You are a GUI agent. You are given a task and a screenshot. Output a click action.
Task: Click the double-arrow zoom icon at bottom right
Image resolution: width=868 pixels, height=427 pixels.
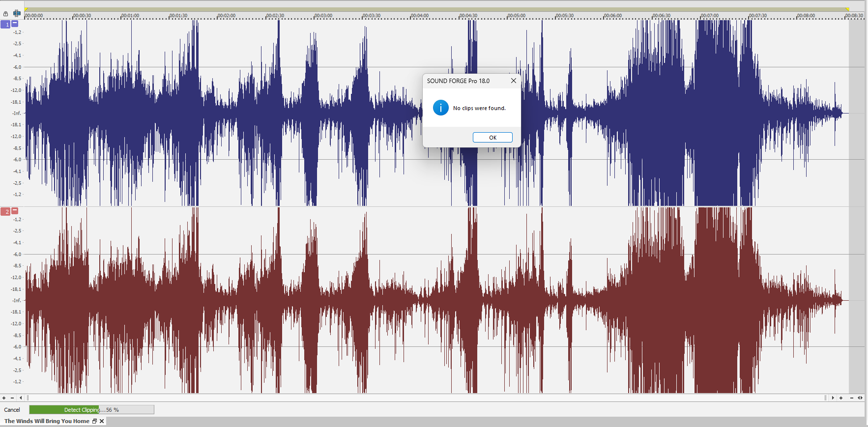click(x=860, y=398)
